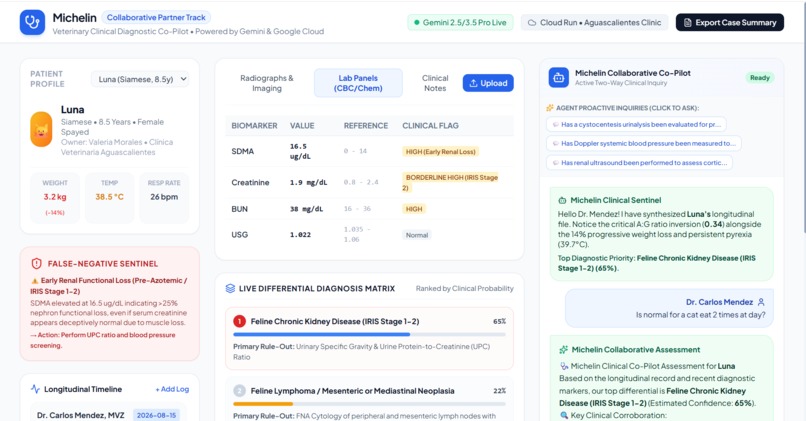Click the green dot in Gemini Live badge
Image resolution: width=806 pixels, height=421 pixels.
pos(417,23)
